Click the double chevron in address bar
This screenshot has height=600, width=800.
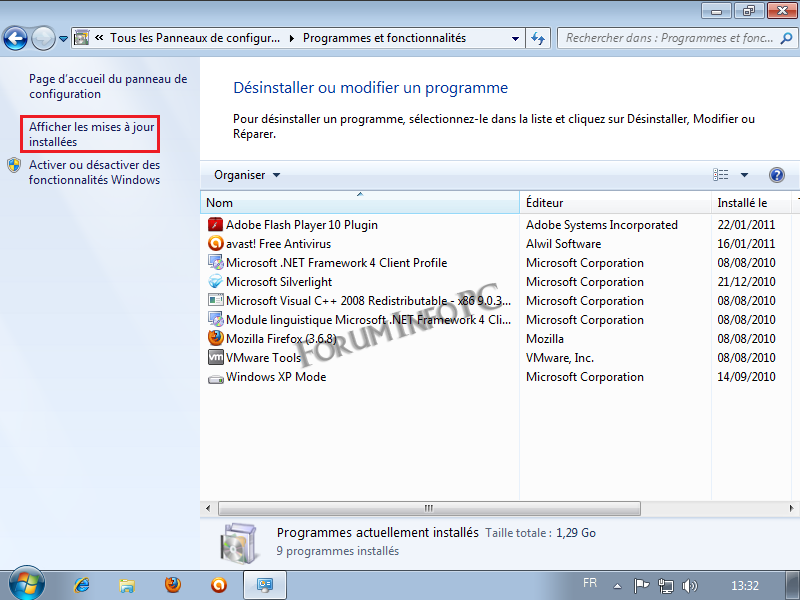pos(99,37)
